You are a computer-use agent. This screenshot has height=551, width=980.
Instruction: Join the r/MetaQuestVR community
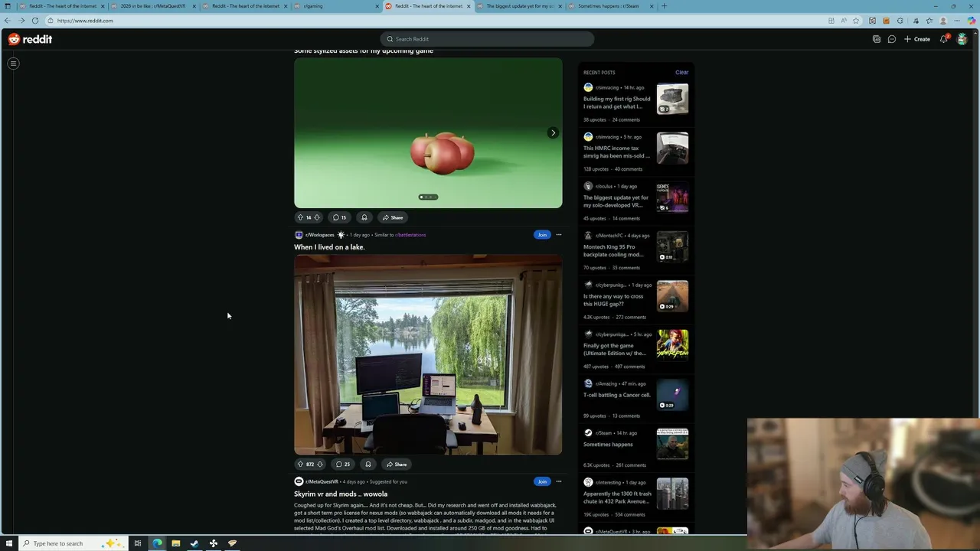pyautogui.click(x=542, y=482)
